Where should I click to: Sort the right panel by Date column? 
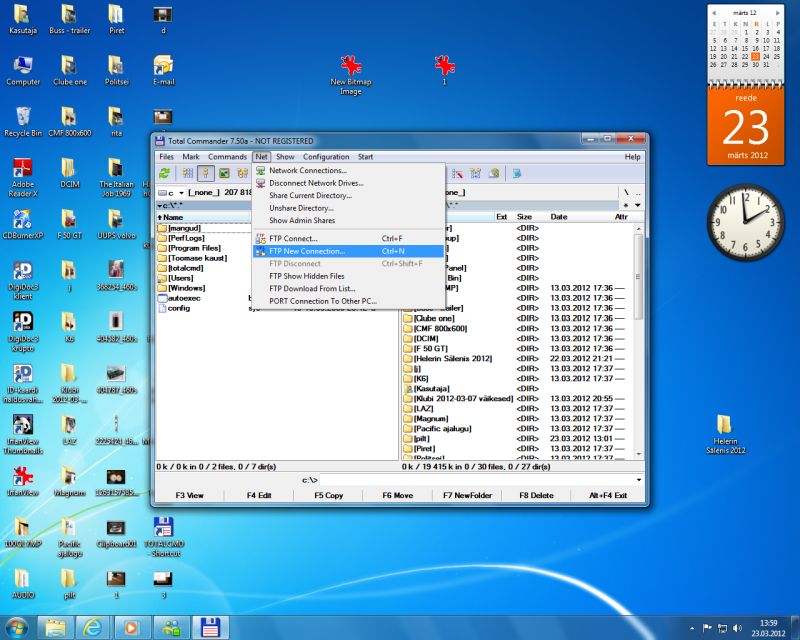(x=559, y=216)
